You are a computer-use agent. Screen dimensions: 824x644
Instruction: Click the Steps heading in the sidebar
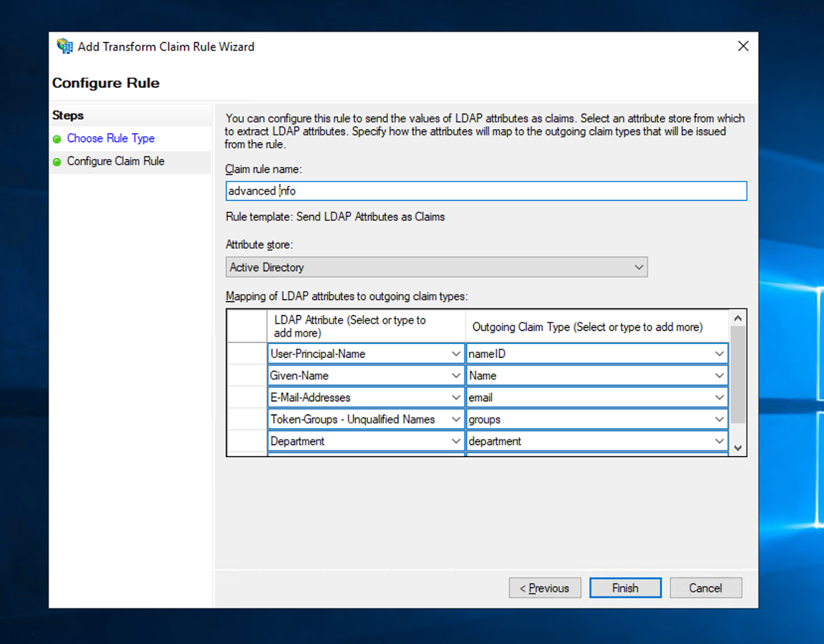click(x=68, y=115)
